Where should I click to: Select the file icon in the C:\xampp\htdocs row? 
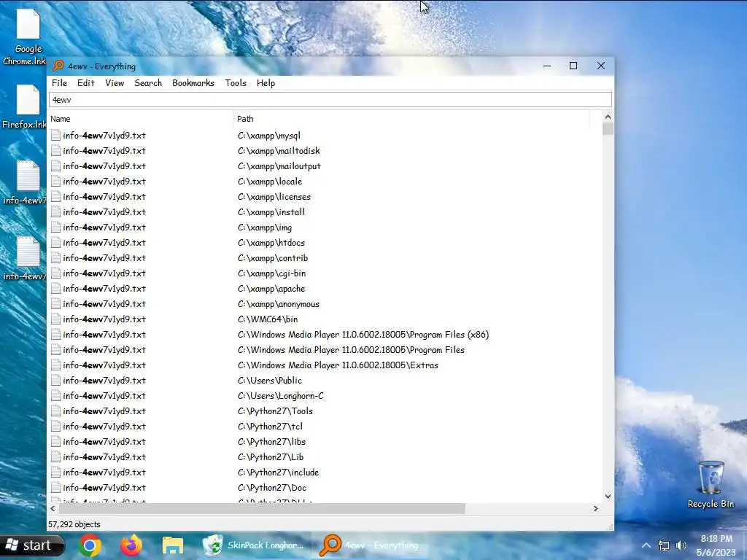(55, 242)
